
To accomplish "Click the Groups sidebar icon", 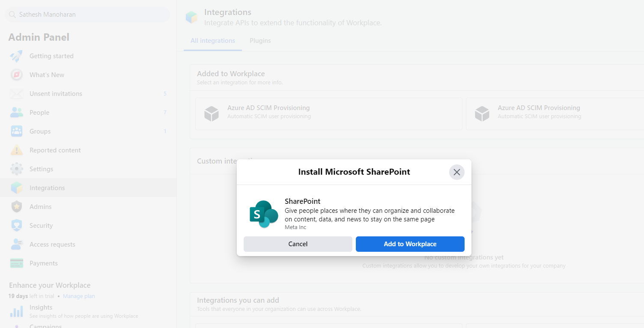I will pyautogui.click(x=16, y=131).
